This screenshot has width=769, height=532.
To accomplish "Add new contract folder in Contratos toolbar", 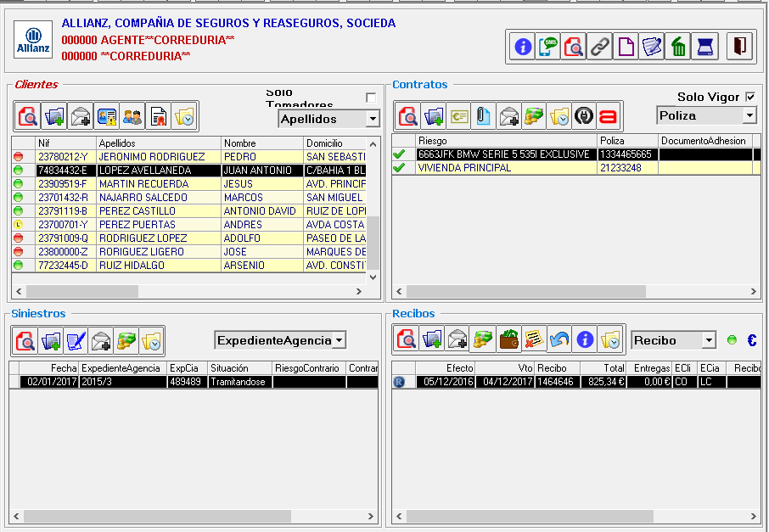I will (x=434, y=116).
